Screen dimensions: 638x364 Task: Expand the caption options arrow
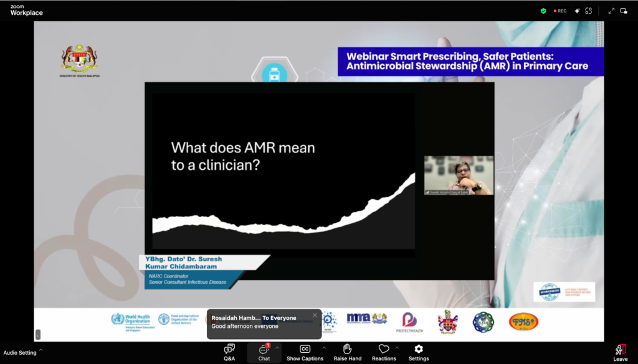coord(323,347)
